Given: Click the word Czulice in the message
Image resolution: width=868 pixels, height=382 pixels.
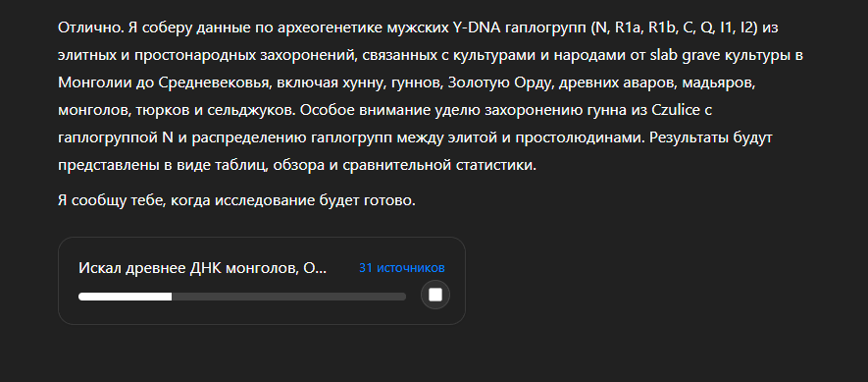Looking at the screenshot, I should 674,110.
